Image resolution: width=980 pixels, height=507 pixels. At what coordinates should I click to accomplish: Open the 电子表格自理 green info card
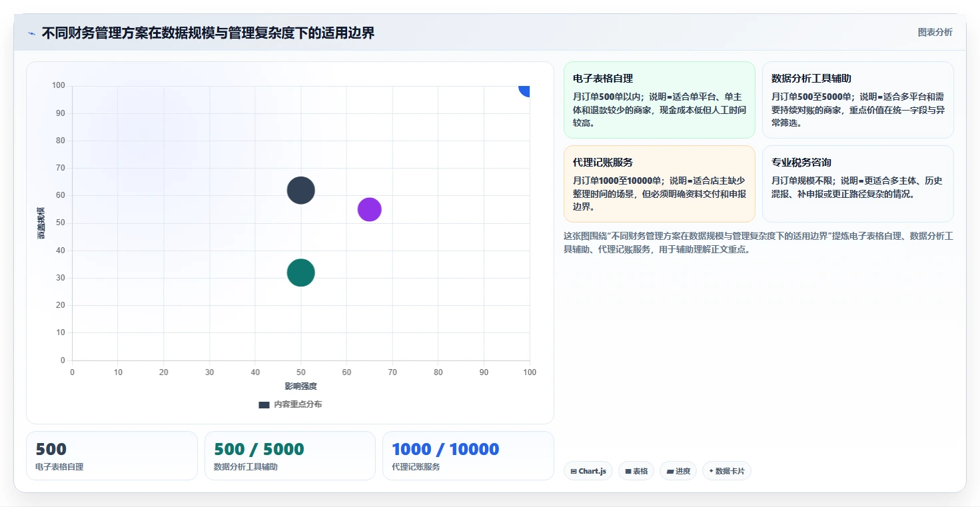(x=659, y=100)
